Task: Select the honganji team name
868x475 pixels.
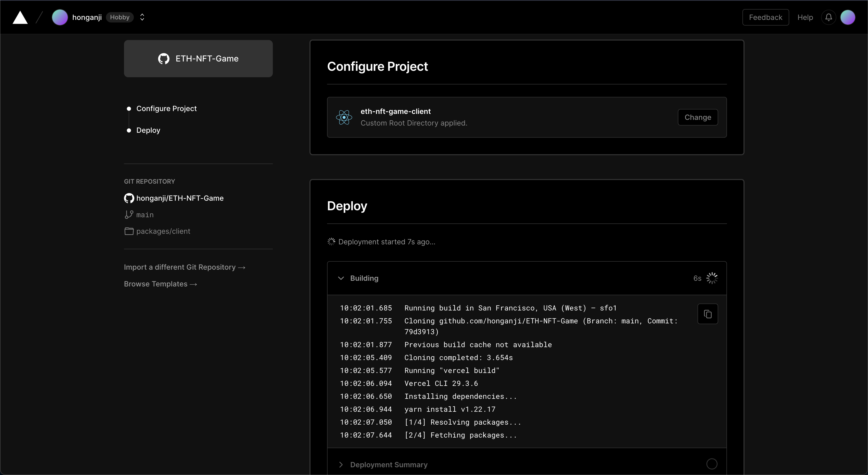Action: pos(87,17)
